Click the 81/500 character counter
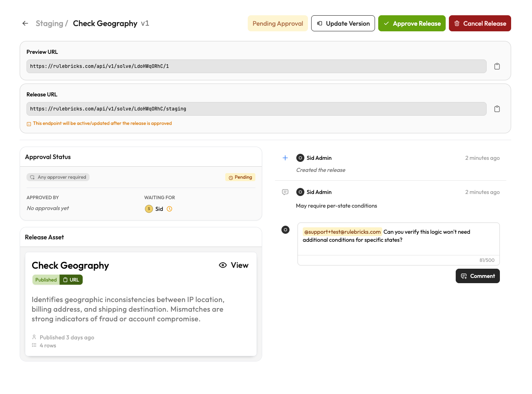 pyautogui.click(x=487, y=260)
